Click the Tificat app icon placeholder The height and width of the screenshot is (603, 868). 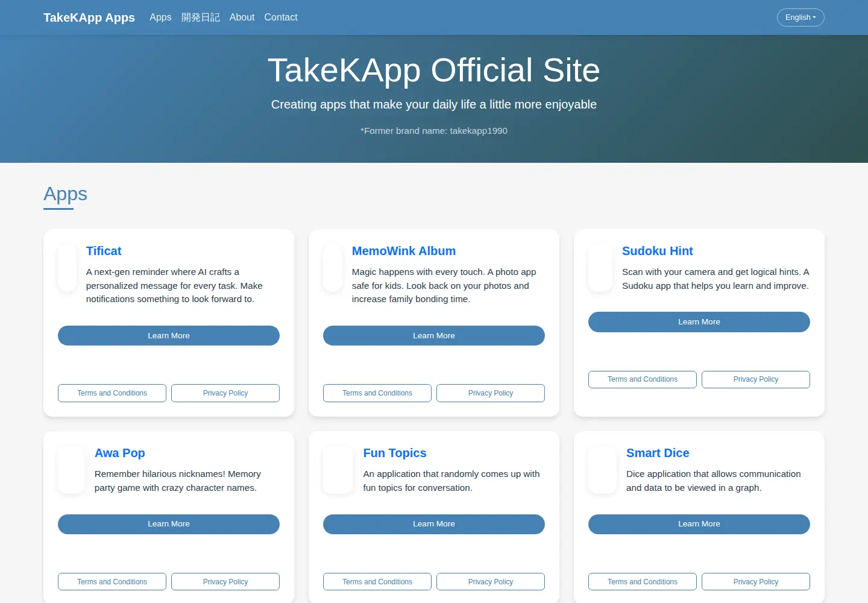point(68,268)
